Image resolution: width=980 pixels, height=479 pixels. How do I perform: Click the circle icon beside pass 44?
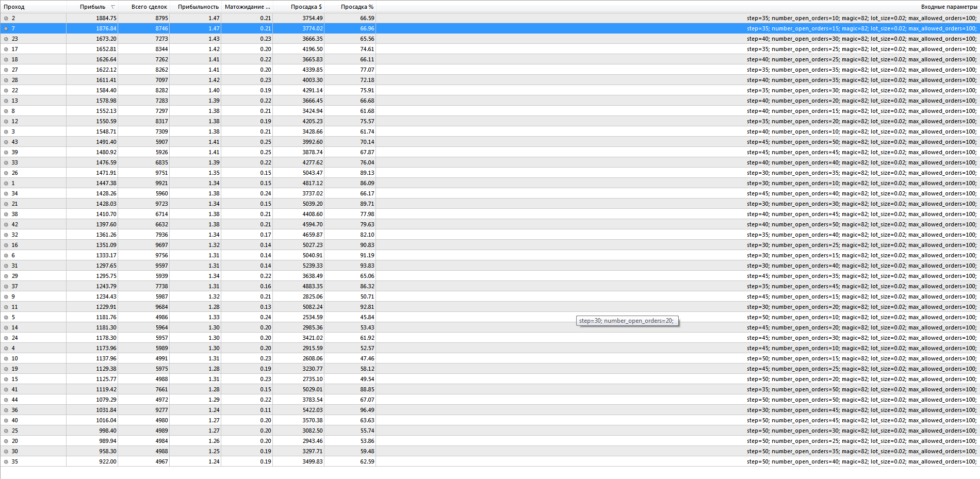click(x=6, y=400)
